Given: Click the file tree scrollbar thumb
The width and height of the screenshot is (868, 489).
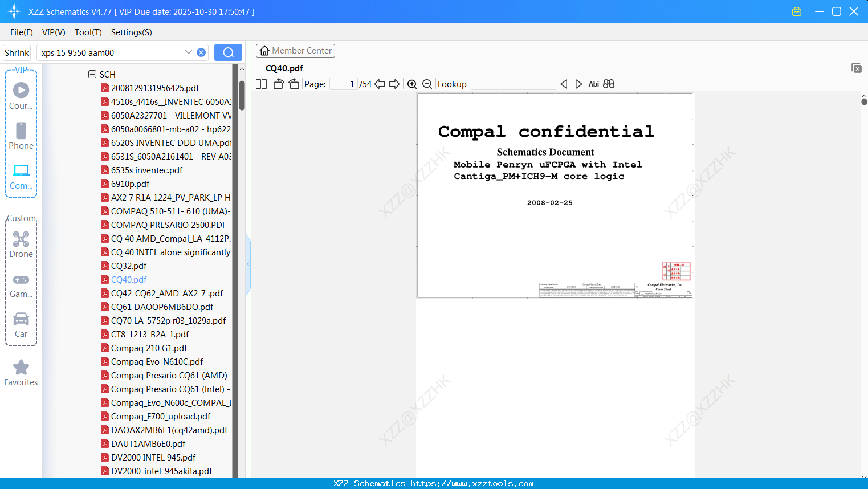Looking at the screenshot, I should 242,95.
